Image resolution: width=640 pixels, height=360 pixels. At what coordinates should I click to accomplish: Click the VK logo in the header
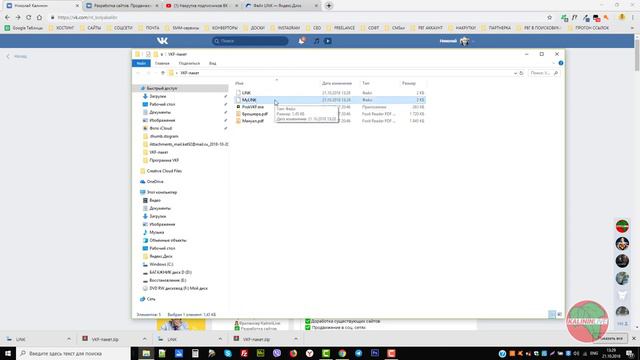coord(162,41)
